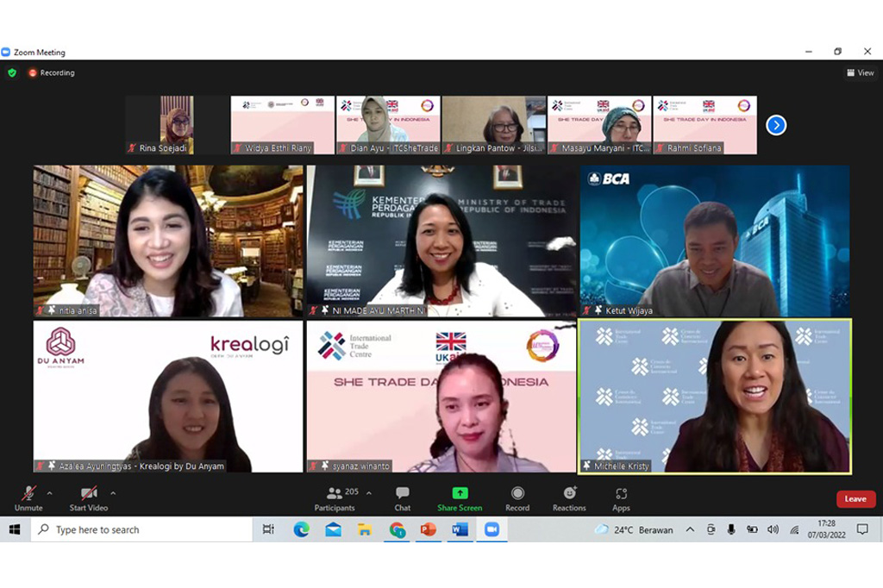Open the Chat panel
Viewport: 883px width, 588px height.
click(x=402, y=498)
